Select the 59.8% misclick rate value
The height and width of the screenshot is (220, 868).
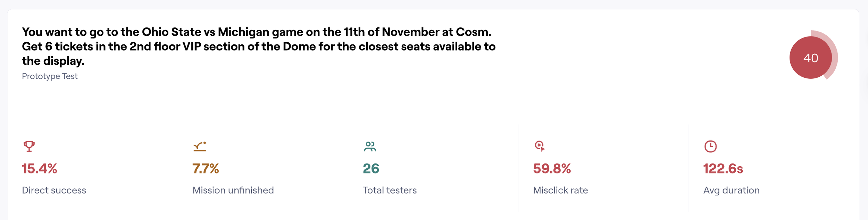[x=552, y=169]
